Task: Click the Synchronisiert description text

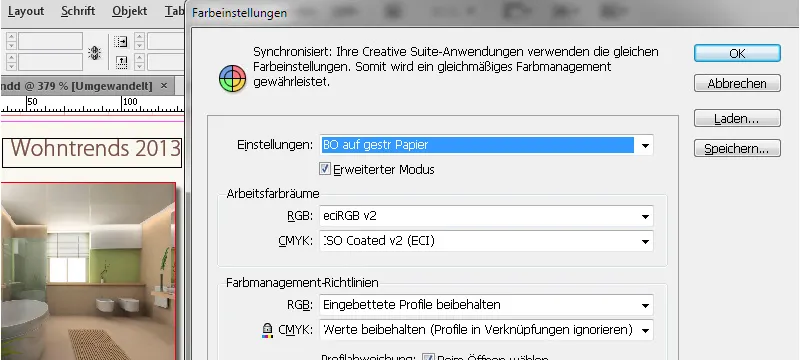Action: pos(456,66)
